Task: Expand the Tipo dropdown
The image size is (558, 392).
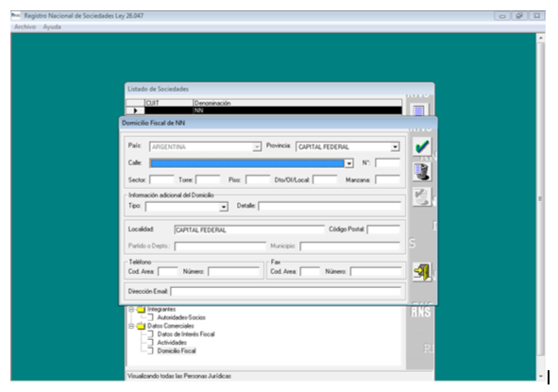Action: click(224, 207)
